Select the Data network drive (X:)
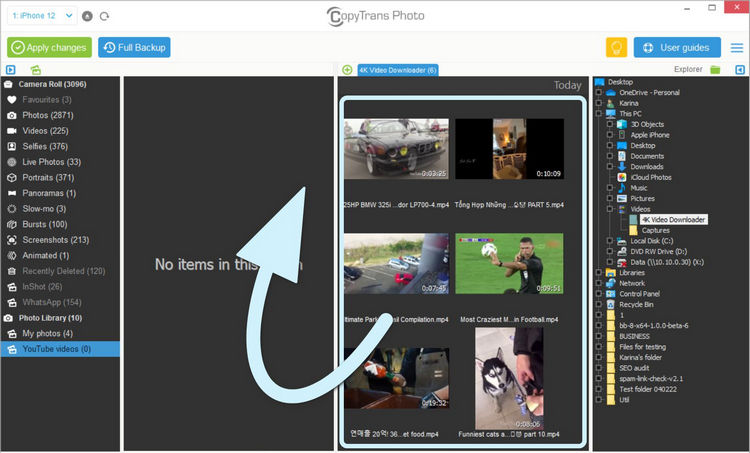The height and width of the screenshot is (453, 750). [x=666, y=262]
